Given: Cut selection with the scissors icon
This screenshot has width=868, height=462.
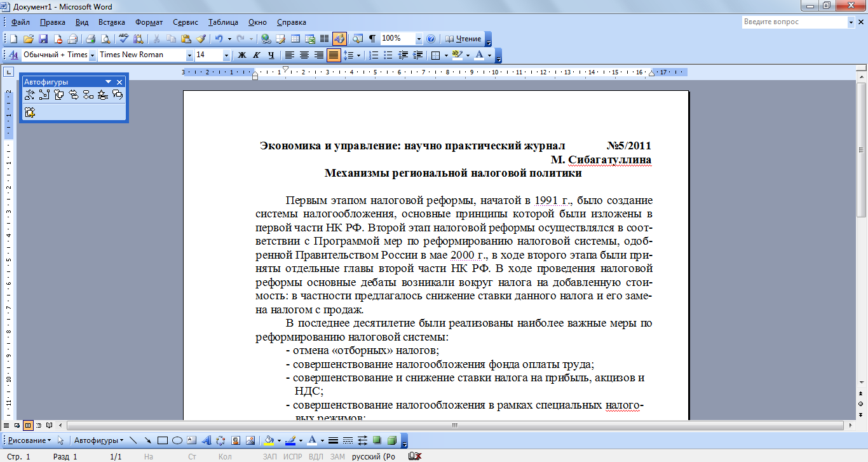Looking at the screenshot, I should (156, 39).
